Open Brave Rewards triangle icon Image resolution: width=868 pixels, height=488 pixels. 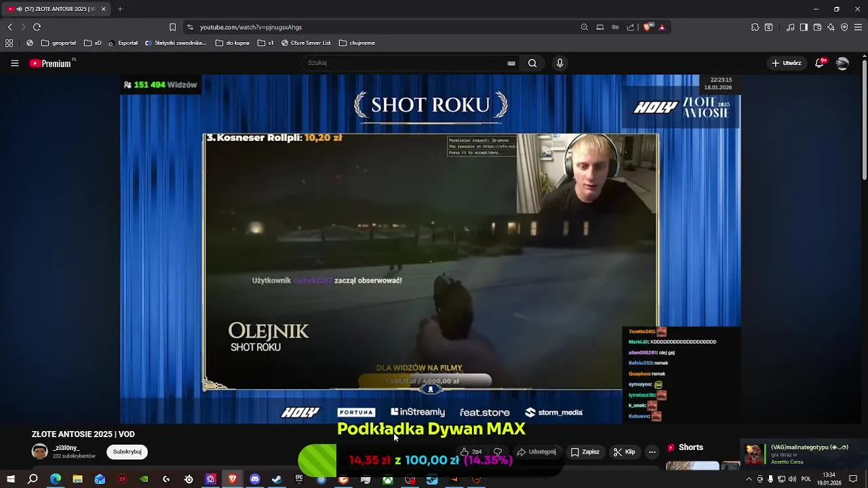[662, 27]
